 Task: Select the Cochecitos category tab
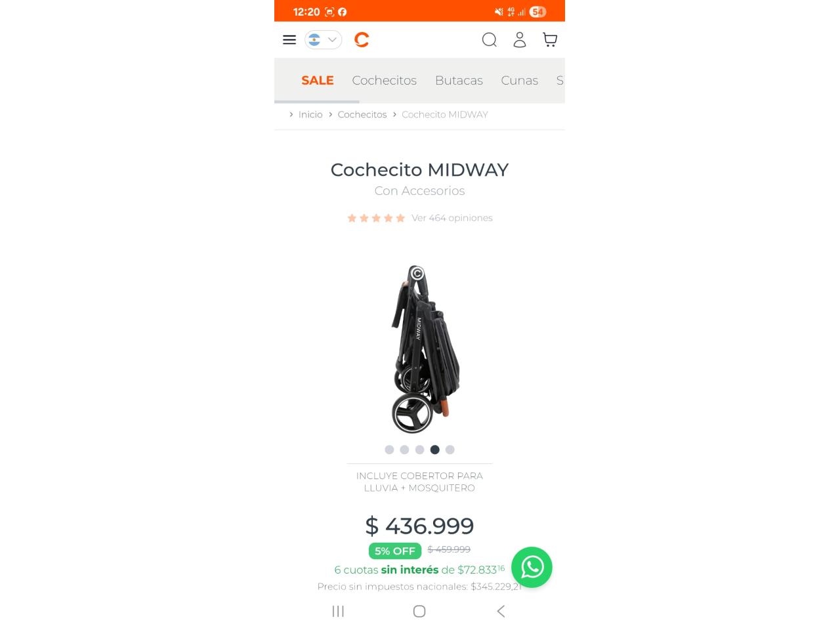[x=384, y=80]
